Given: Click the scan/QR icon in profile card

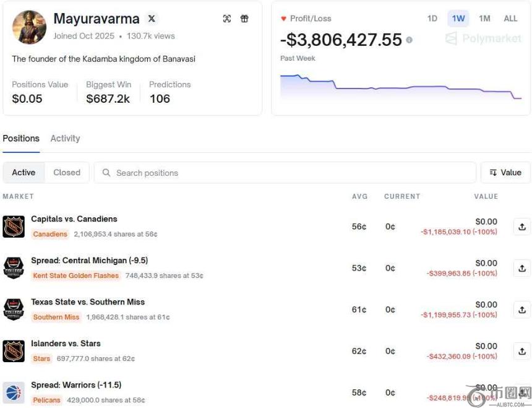Looking at the screenshot, I should pyautogui.click(x=227, y=19).
